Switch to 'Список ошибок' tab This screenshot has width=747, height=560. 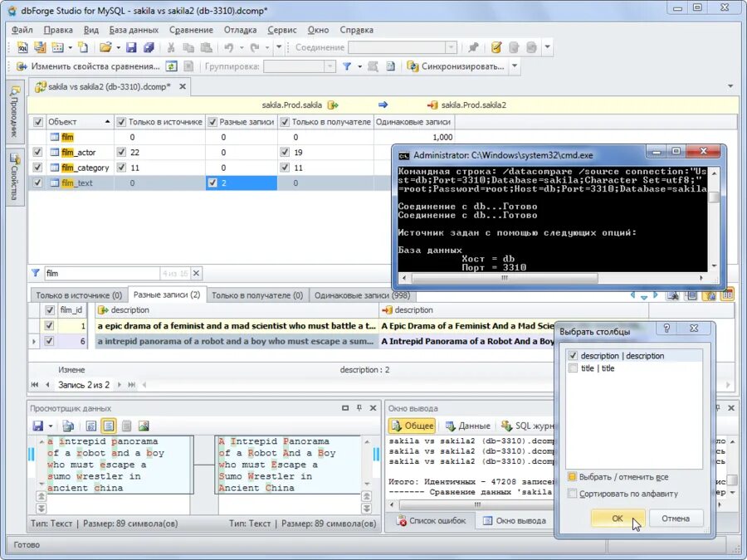(x=431, y=520)
